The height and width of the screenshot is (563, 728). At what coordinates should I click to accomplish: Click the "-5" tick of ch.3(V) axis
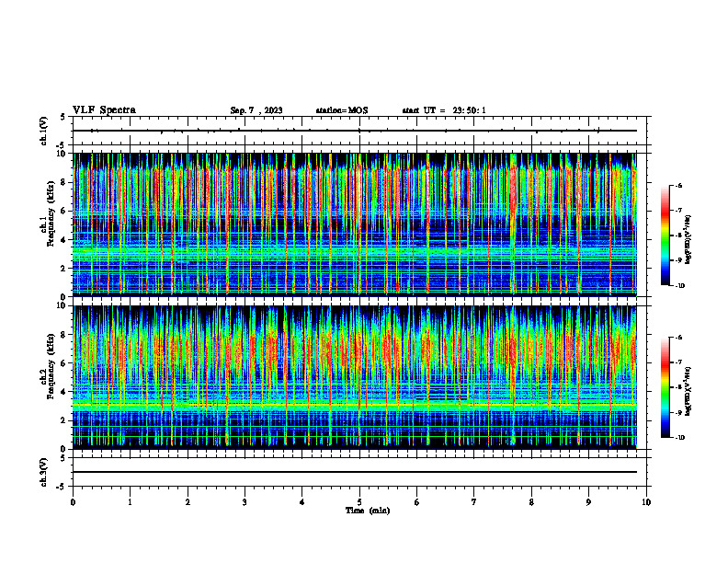point(62,487)
